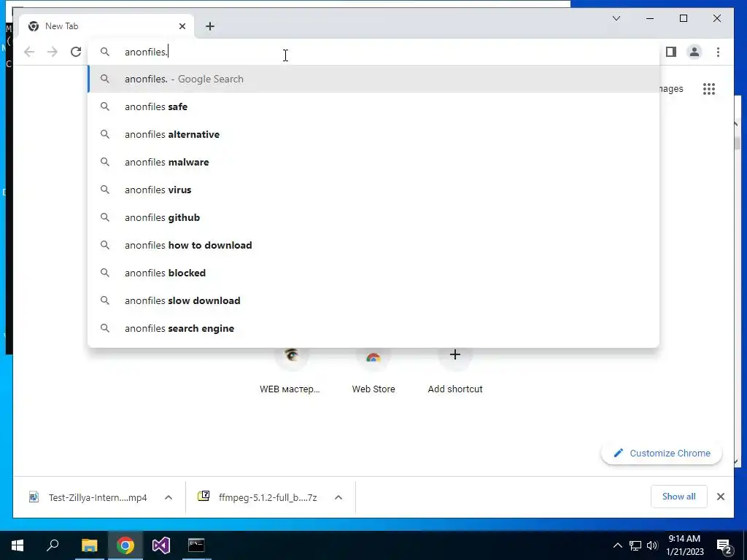Show hidden system tray icons

coord(617,545)
